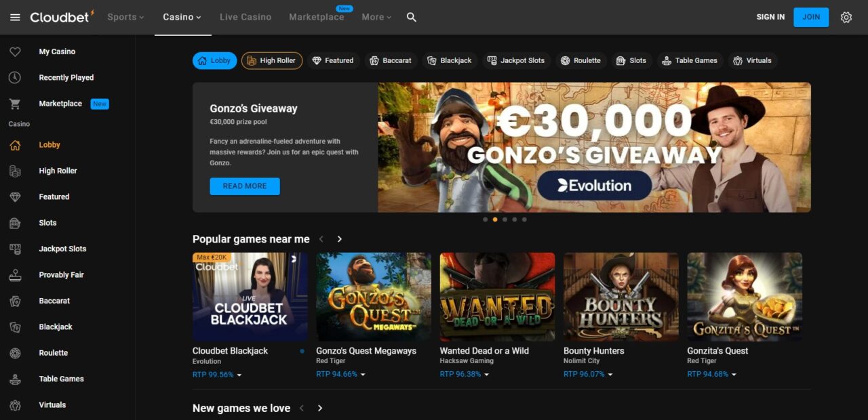Click the search magnifier icon

[412, 17]
